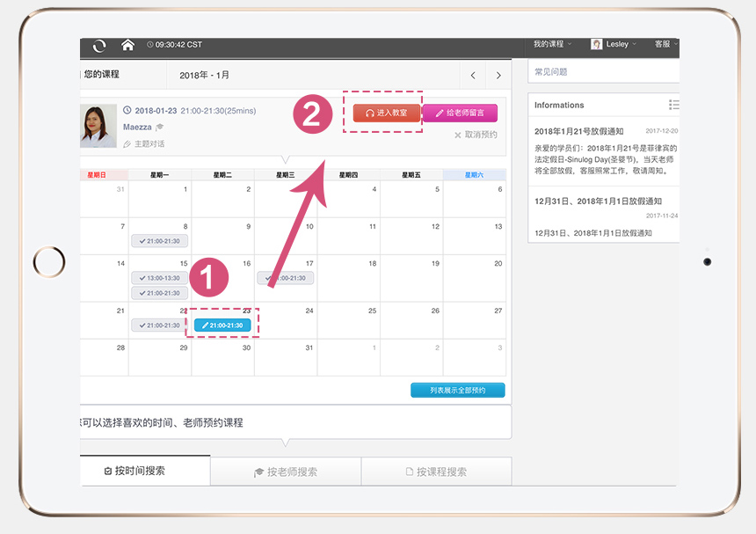Viewport: 756px width, 534px height.
Task: Click the 您的课程 heading
Action: coord(101,74)
